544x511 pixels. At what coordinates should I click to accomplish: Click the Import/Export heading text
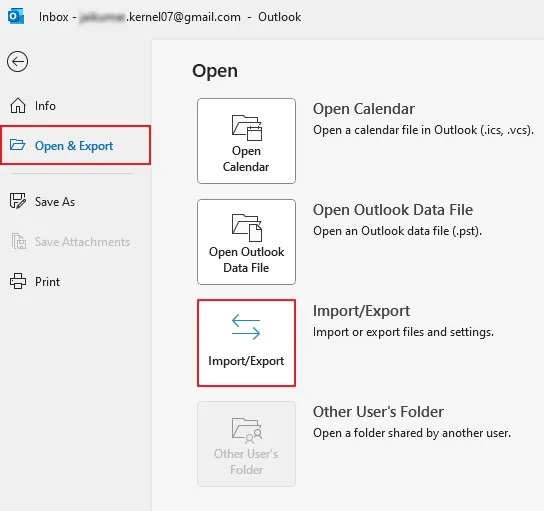pos(361,311)
